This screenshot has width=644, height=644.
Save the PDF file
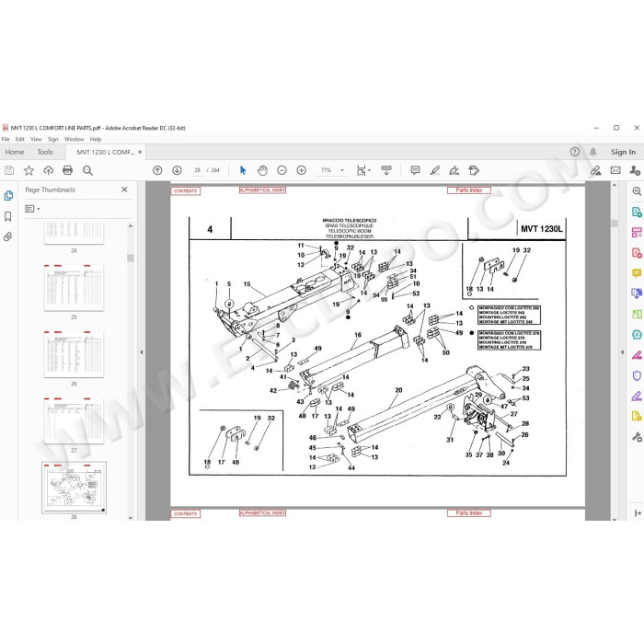[x=9, y=170]
